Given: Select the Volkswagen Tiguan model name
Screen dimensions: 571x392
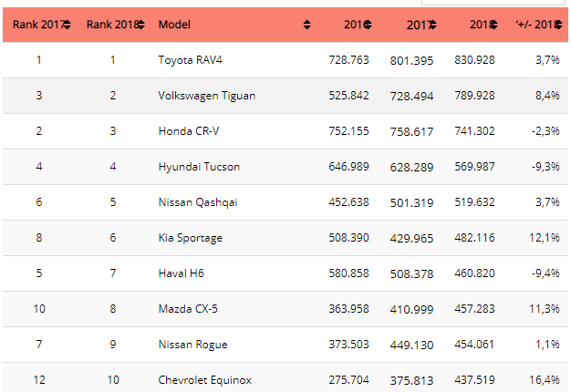Looking at the screenshot, I should [x=207, y=96].
